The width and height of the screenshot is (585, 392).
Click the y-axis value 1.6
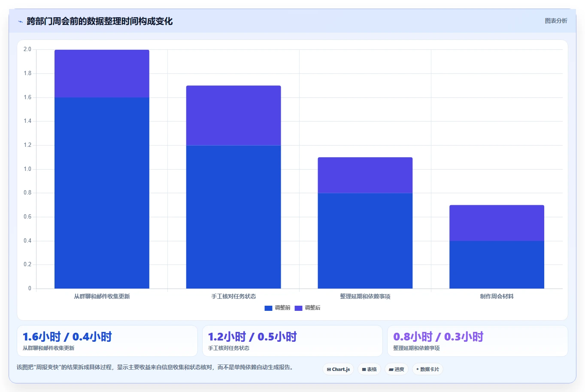pos(27,97)
